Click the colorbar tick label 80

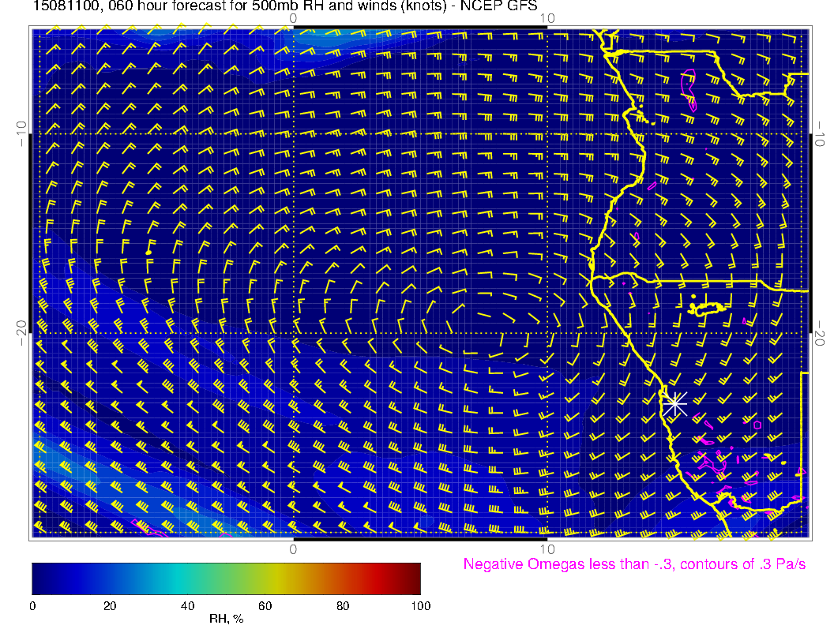(x=343, y=606)
